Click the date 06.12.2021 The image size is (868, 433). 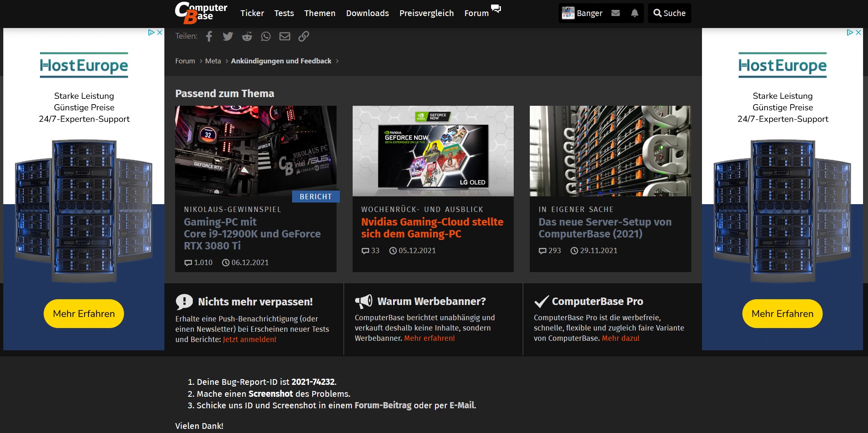click(x=250, y=263)
